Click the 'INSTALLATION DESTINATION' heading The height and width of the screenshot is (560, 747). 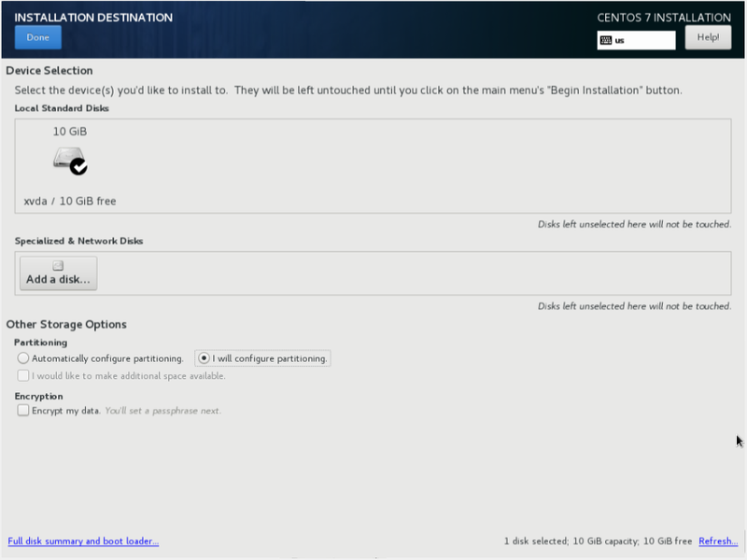click(93, 18)
